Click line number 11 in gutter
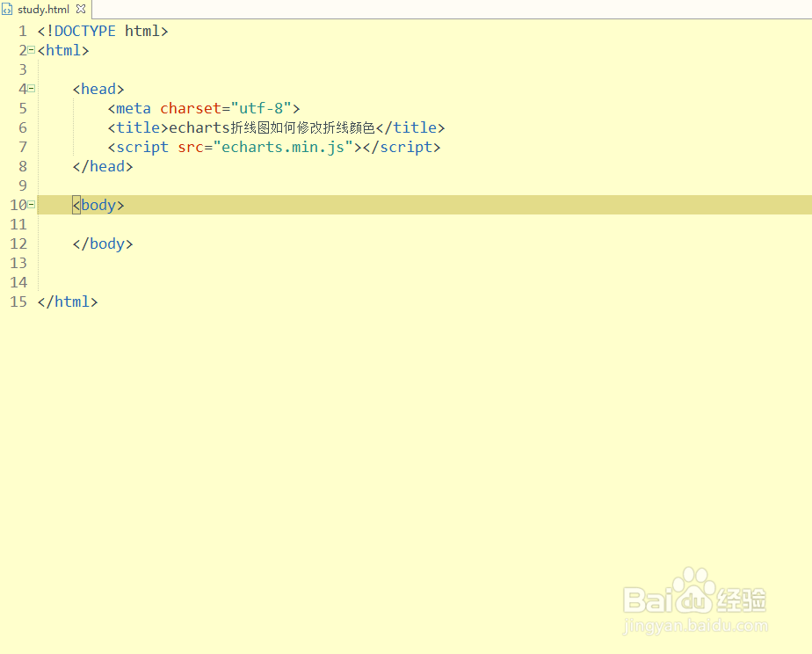 18,224
